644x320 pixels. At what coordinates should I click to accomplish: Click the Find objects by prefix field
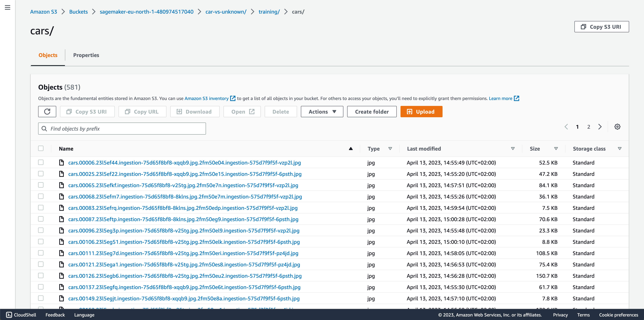click(122, 129)
